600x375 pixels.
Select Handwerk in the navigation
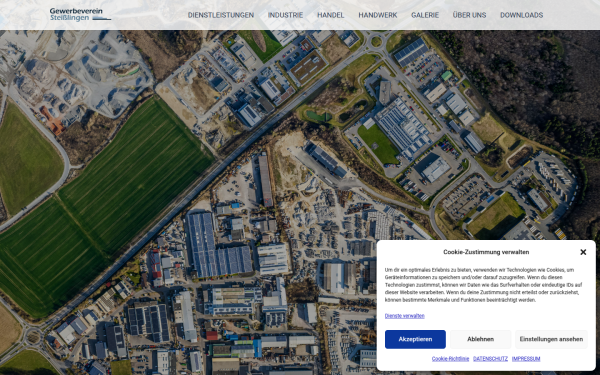click(378, 15)
